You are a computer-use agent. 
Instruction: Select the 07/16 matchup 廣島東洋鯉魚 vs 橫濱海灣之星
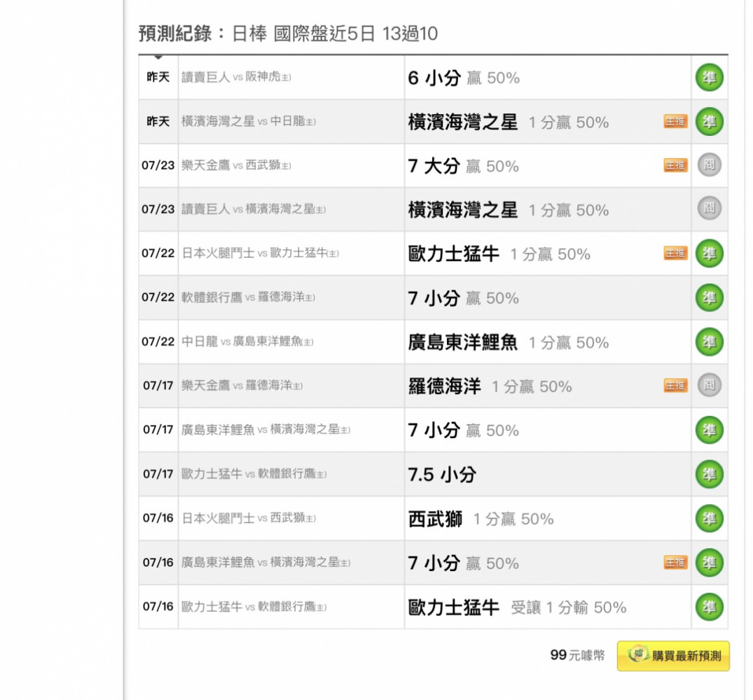[265, 562]
